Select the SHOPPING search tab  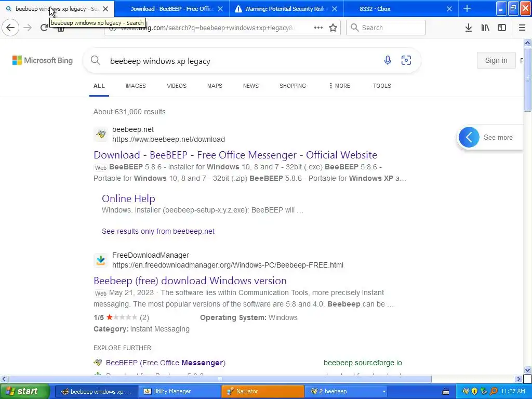(x=293, y=86)
